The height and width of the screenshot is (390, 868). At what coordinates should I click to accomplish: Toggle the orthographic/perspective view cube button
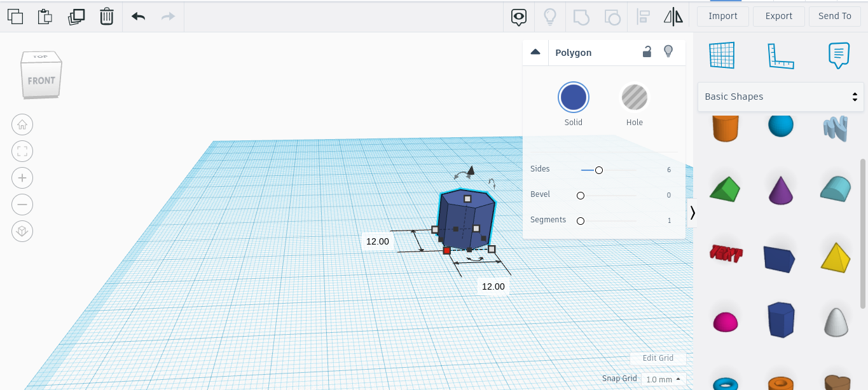click(x=22, y=231)
